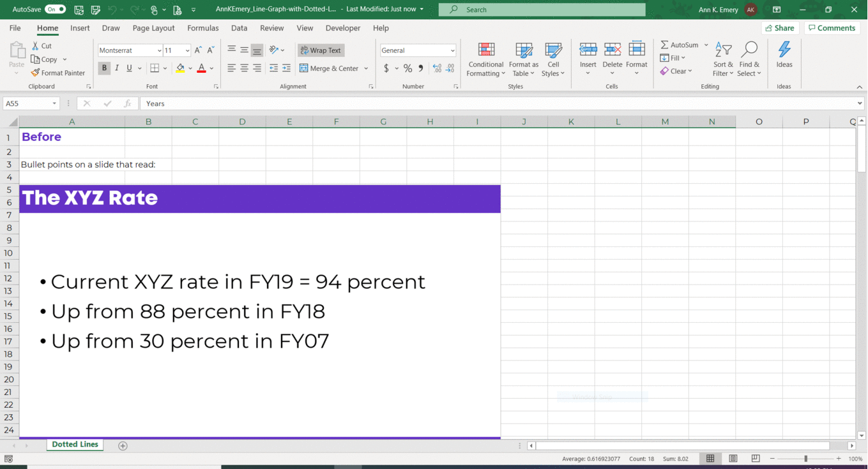Viewport: 868px width, 469px height.
Task: Open Sort & Filter options
Action: coord(722,59)
